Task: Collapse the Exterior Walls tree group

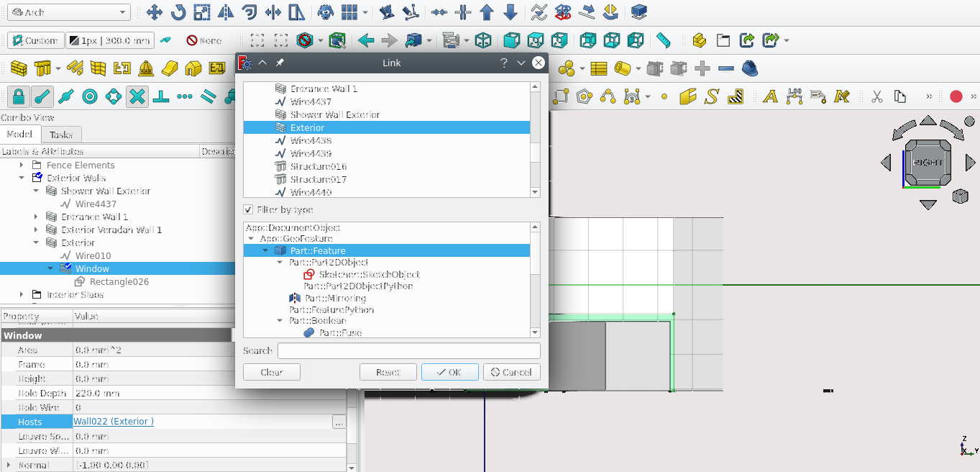Action: 22,178
